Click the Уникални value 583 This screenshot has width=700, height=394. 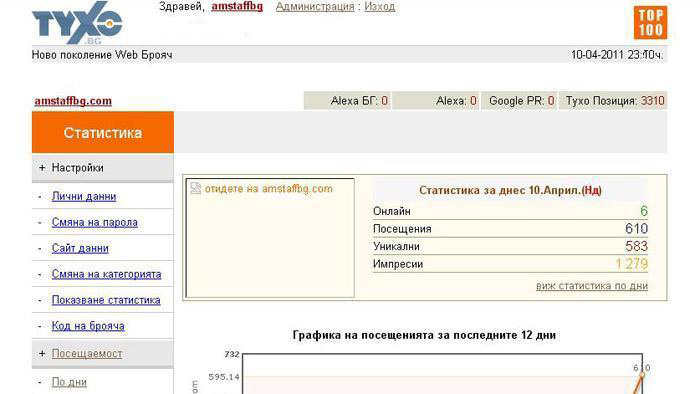click(636, 246)
